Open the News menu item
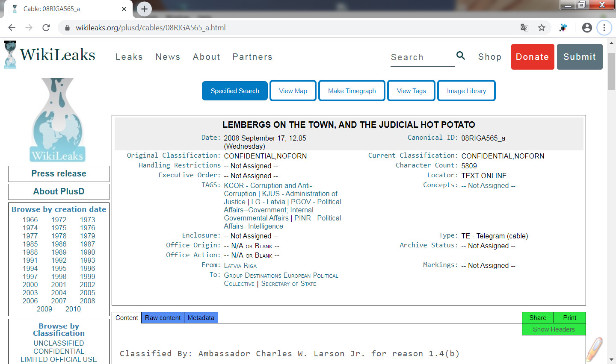This screenshot has height=364, width=616. pyautogui.click(x=168, y=57)
